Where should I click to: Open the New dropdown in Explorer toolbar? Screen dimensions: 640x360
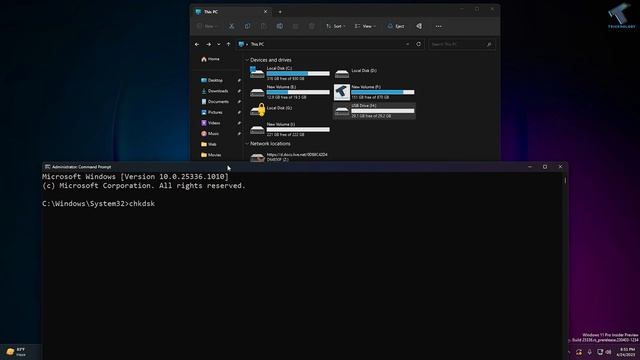coord(208,26)
